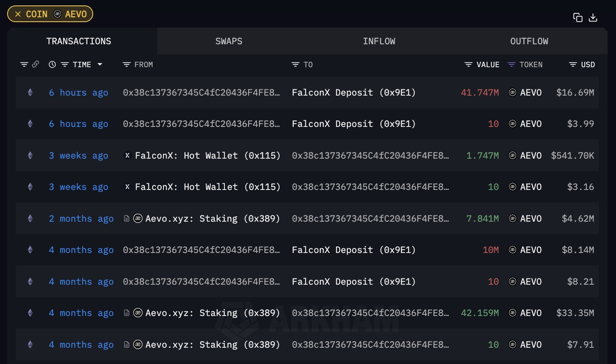Click the value 42.159M
Image resolution: width=616 pixels, height=364 pixels.
coord(480,313)
